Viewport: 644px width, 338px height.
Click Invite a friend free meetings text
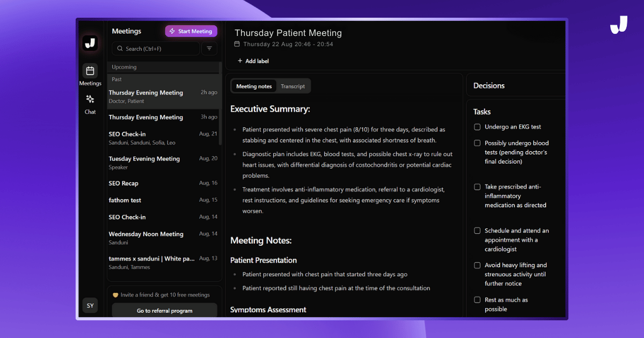(x=165, y=295)
